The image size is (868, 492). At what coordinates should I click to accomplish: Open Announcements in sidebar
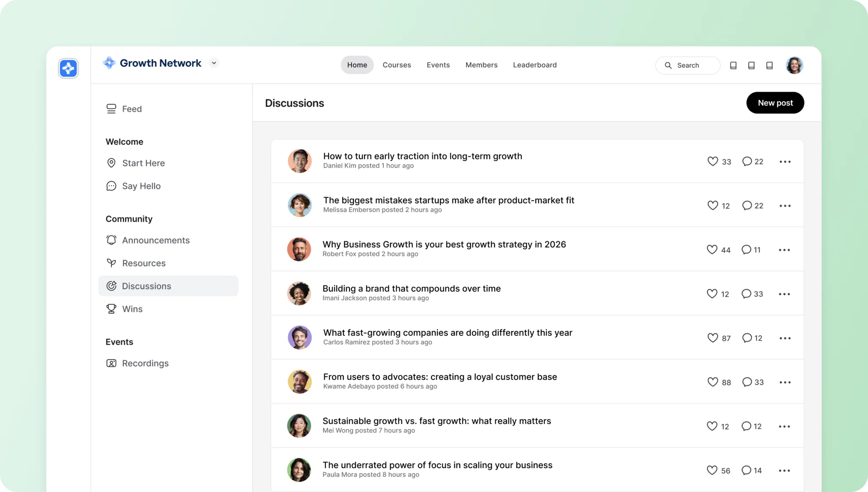pos(148,240)
